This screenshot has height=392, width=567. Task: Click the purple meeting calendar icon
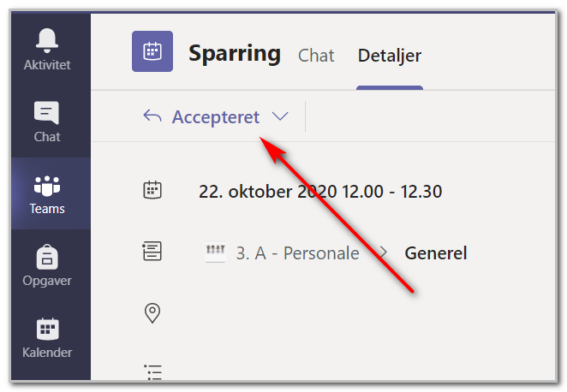[x=152, y=51]
